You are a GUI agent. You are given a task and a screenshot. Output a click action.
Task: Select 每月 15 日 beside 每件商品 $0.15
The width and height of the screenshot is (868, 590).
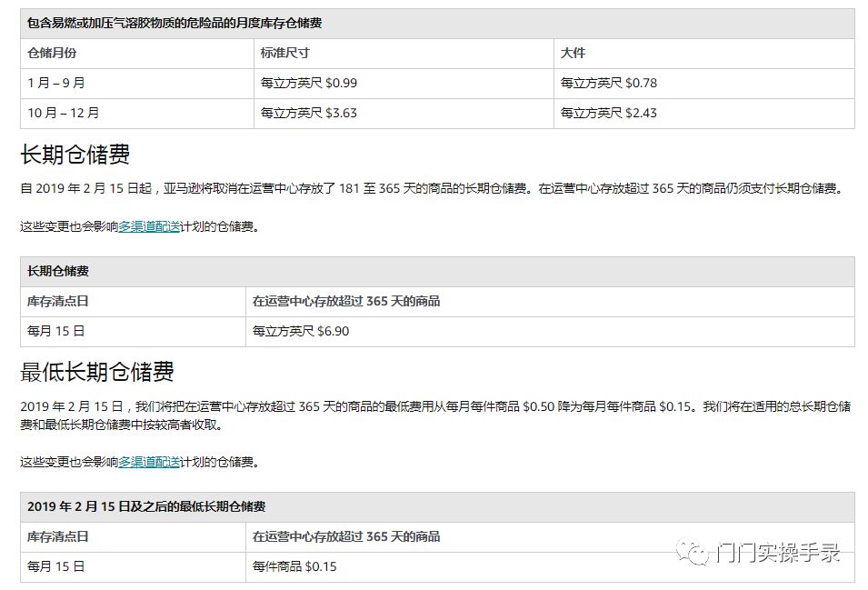(56, 566)
